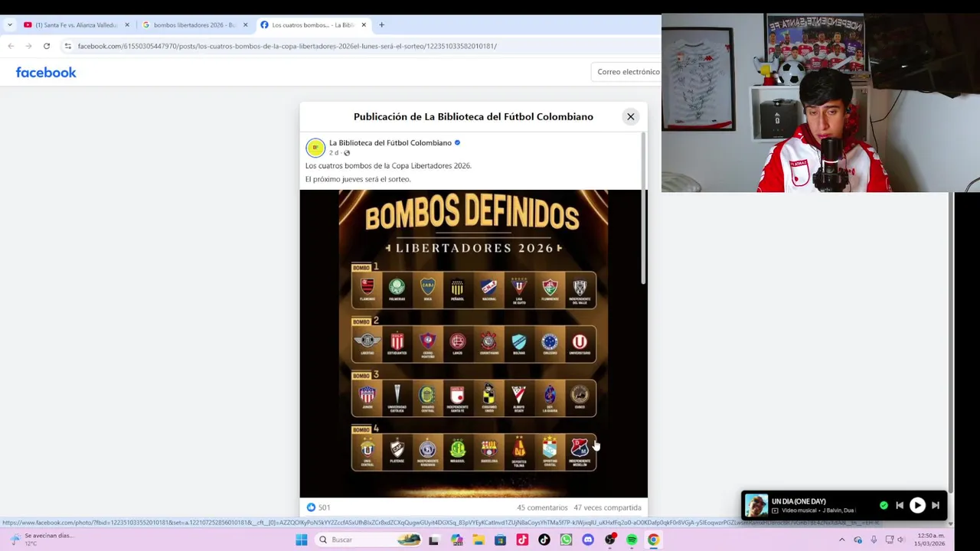Open the 45 comentarios link

coord(542,507)
